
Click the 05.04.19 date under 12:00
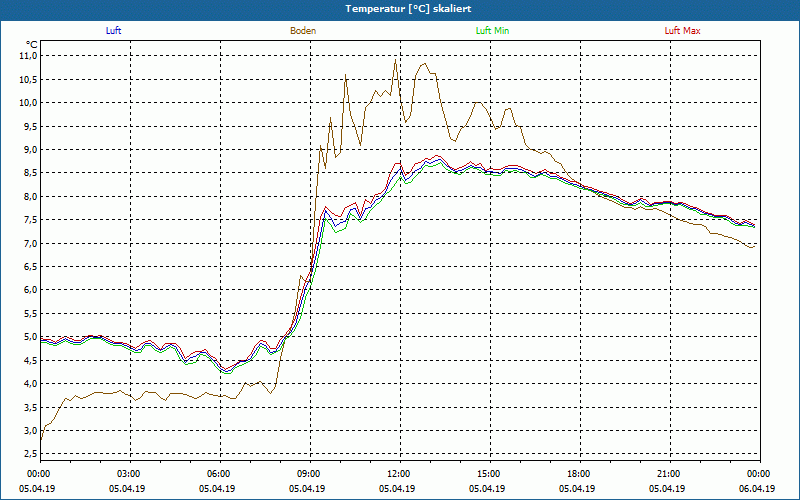pyautogui.click(x=397, y=488)
